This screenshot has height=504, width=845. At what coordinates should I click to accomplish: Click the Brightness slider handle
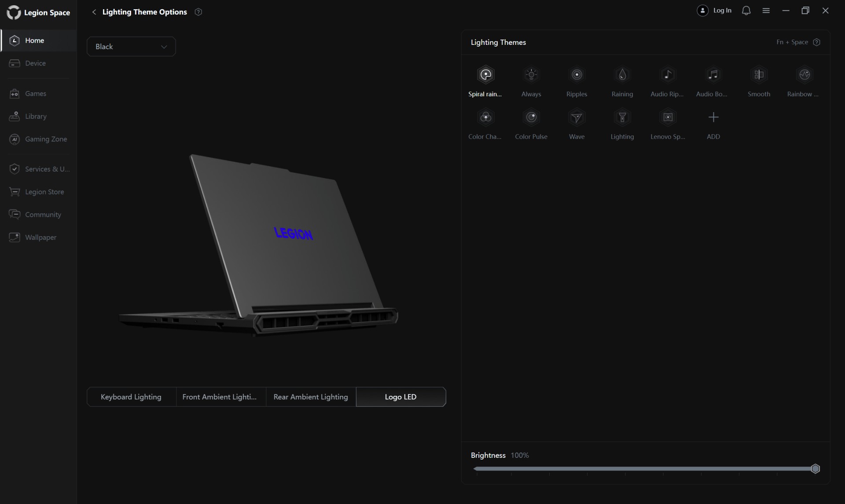pyautogui.click(x=815, y=469)
